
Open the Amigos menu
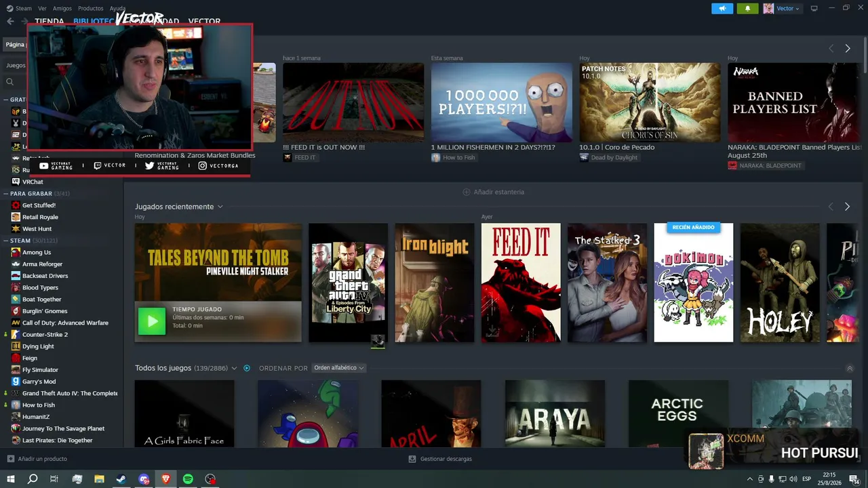[62, 8]
